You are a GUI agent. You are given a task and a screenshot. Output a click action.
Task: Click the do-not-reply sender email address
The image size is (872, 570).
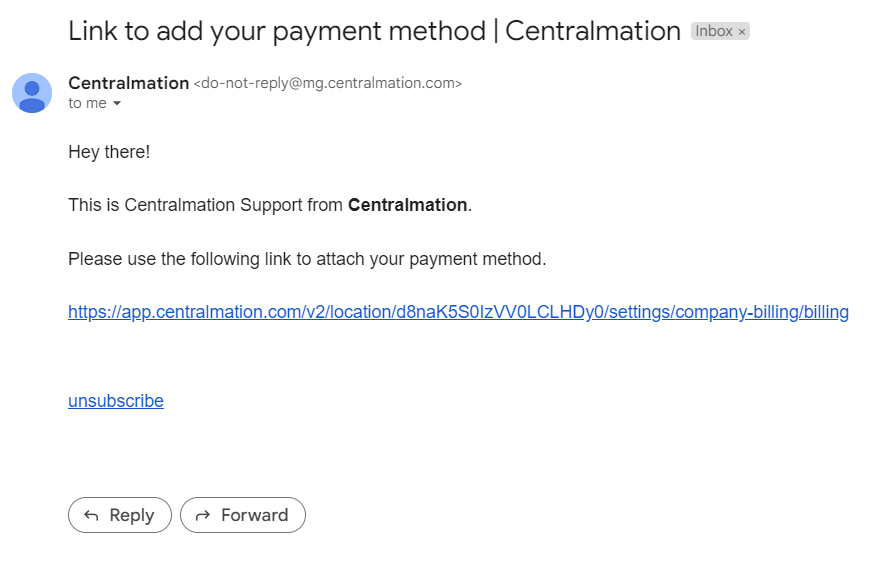(x=327, y=84)
